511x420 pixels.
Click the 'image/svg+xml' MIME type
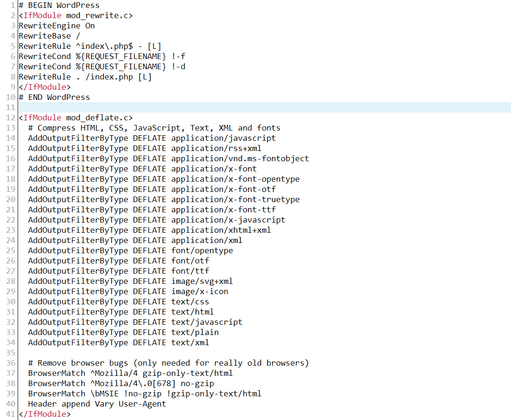[202, 282]
